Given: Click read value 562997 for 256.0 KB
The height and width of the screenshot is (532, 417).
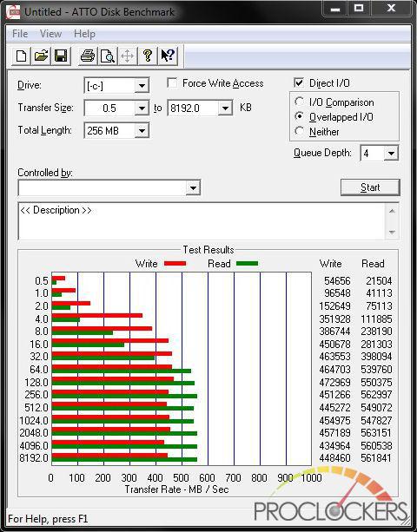Looking at the screenshot, I should [x=376, y=395].
